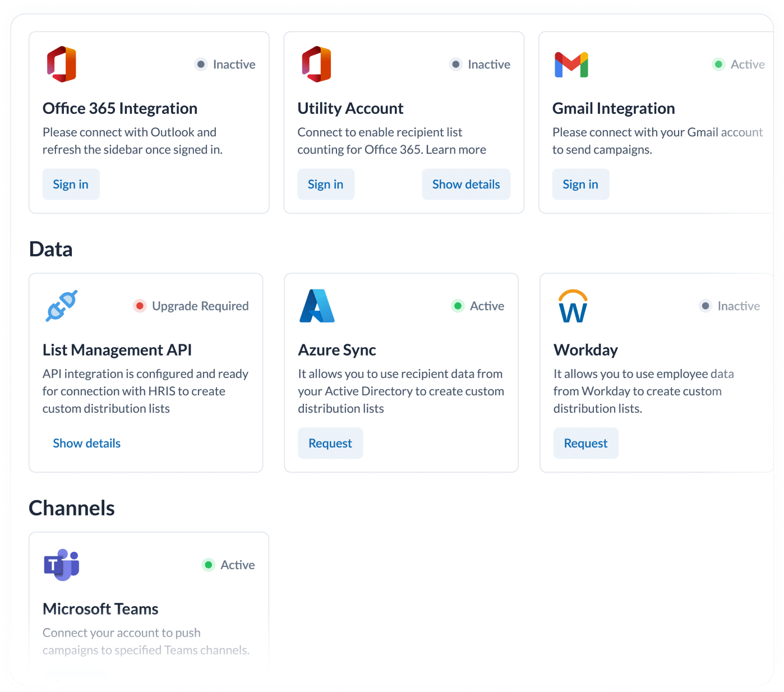Click the 'Inactive' label on Workday
Image resolution: width=784 pixels, height=692 pixels.
[739, 306]
